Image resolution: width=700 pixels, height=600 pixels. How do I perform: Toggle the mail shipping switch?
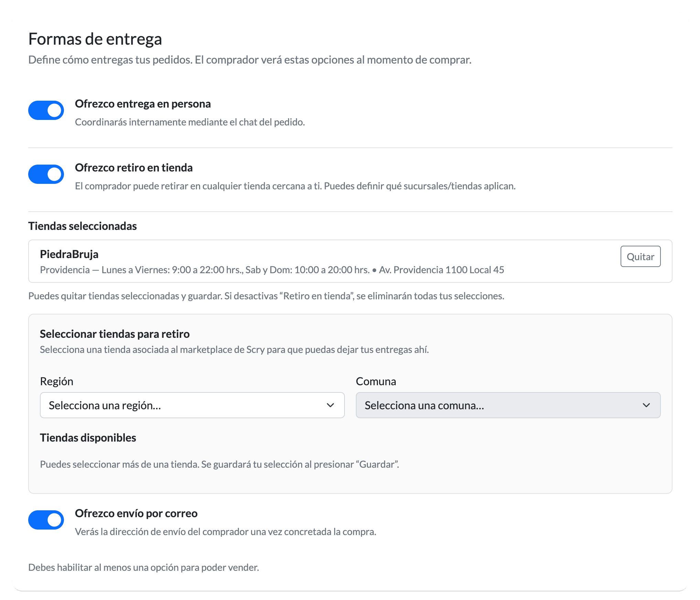click(46, 520)
